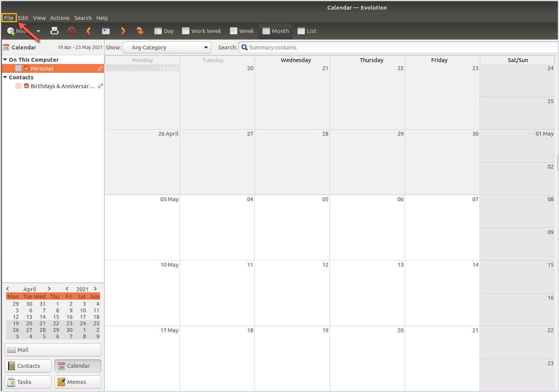The image size is (559, 392).
Task: Open the New button dropdown arrow
Action: [x=38, y=31]
